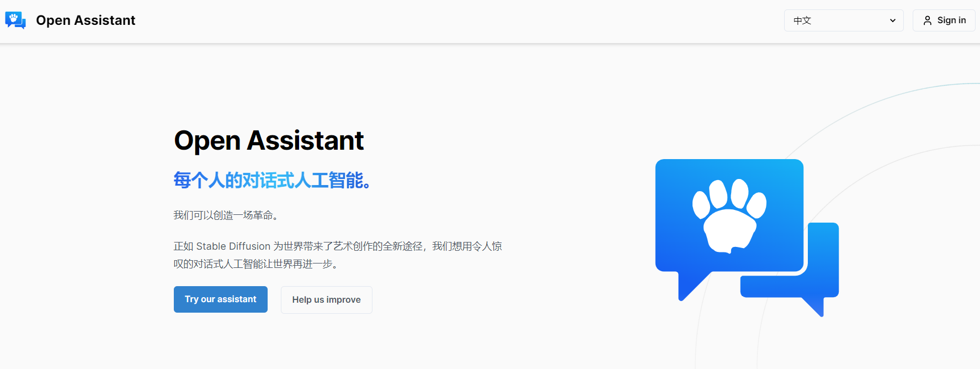Click the blue tagline 每个人的对话式人工智能
The height and width of the screenshot is (369, 980).
click(271, 180)
